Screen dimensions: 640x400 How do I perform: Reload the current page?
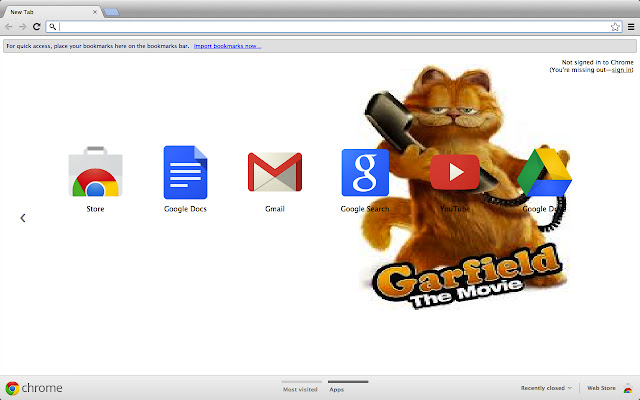(x=36, y=27)
